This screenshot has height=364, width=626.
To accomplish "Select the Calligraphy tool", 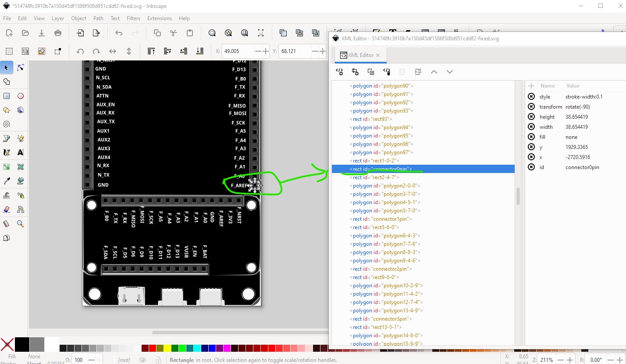I will tap(7, 152).
